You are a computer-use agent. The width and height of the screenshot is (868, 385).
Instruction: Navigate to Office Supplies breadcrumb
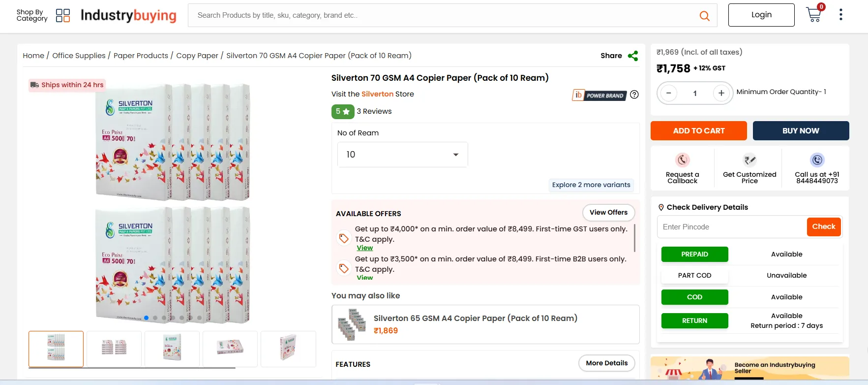tap(79, 56)
